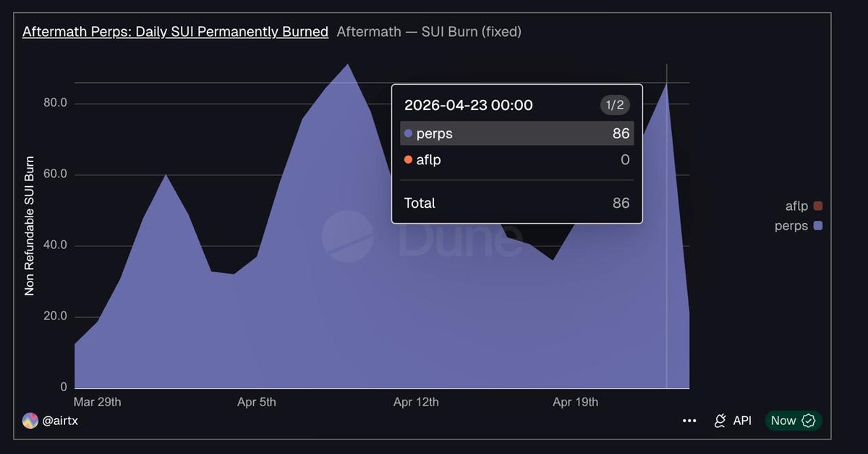Viewport: 868px width, 454px height.
Task: Click the Now refresh status button
Action: click(793, 421)
